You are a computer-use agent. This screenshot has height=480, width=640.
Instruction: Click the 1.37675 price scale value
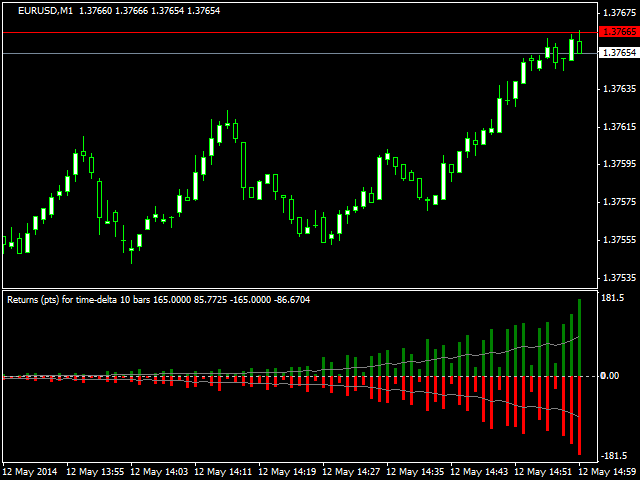click(619, 13)
